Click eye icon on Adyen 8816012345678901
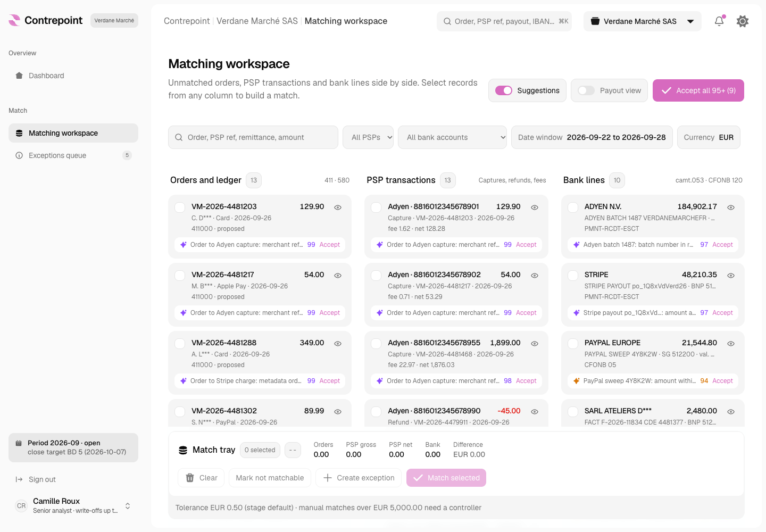 pos(535,207)
